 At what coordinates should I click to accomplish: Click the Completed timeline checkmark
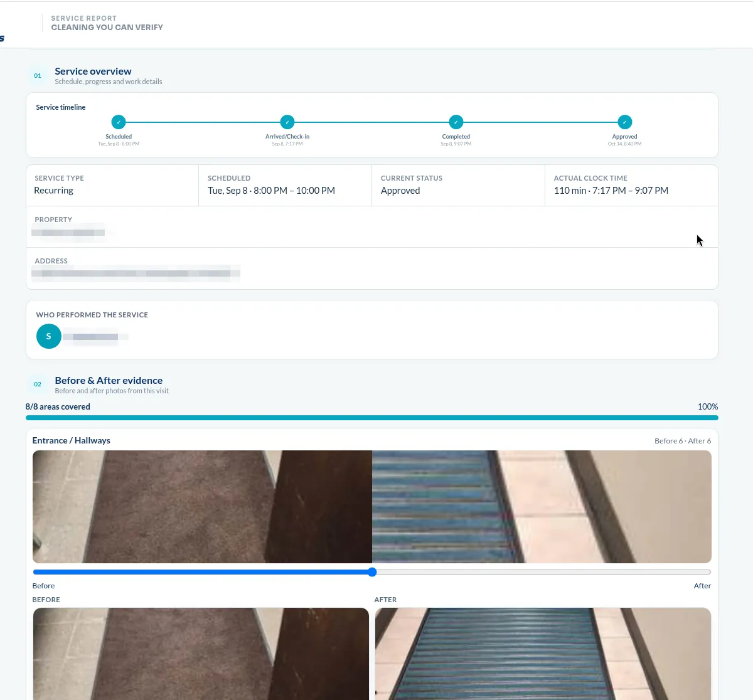pyautogui.click(x=456, y=122)
